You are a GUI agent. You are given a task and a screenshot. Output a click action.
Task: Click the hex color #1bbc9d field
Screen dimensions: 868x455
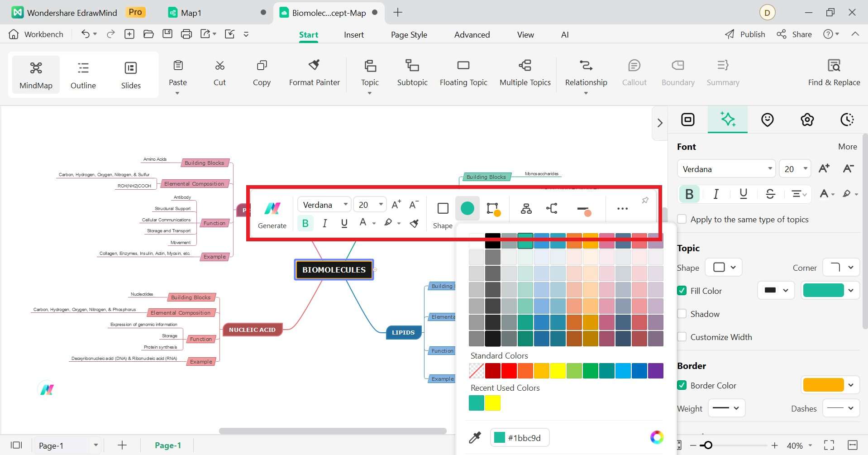click(x=520, y=437)
